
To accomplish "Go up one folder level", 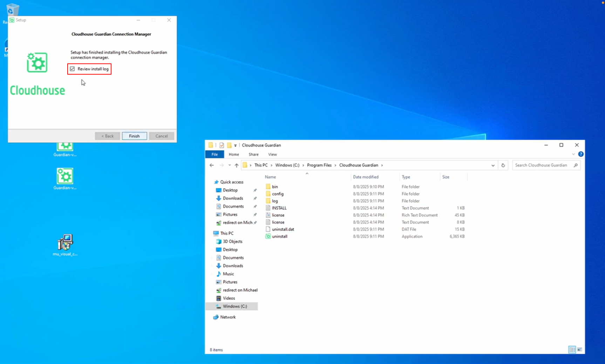I will click(x=237, y=165).
